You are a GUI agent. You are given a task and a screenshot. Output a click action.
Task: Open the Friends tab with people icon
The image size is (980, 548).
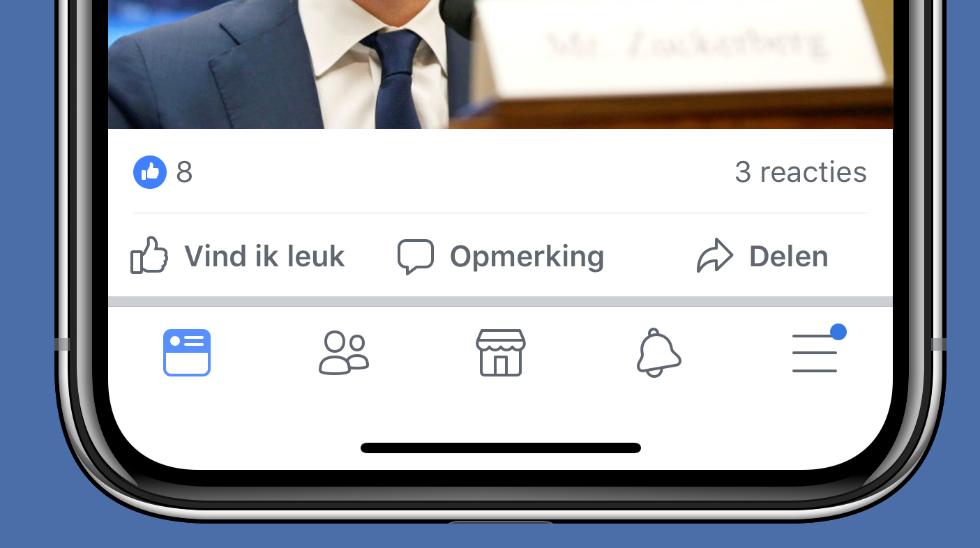click(344, 353)
